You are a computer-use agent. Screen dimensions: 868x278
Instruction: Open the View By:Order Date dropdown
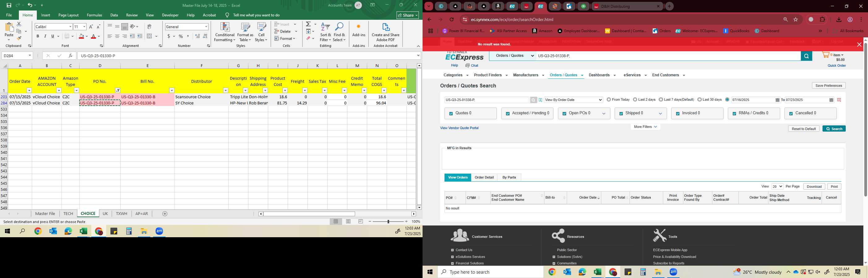click(573, 100)
